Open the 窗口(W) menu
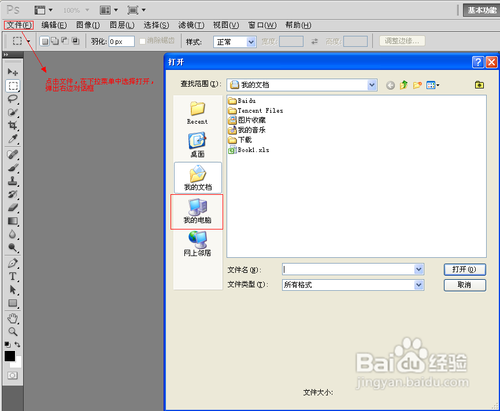This screenshot has width=500, height=411. tap(262, 25)
